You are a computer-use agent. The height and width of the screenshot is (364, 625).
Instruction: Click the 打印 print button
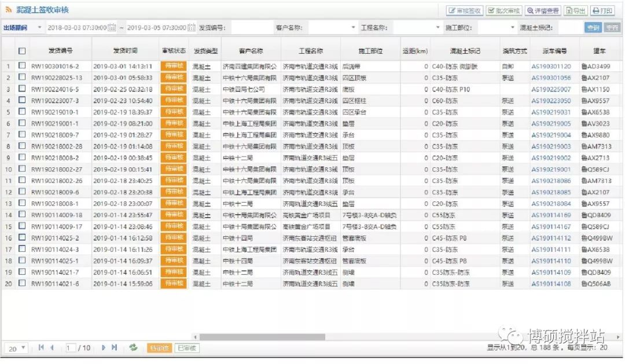(602, 11)
